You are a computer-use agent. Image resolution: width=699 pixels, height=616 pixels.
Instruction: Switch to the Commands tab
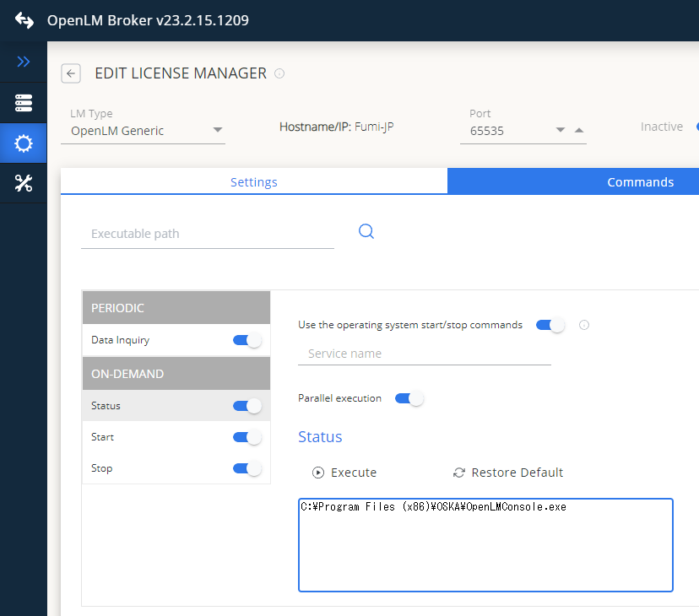pyautogui.click(x=640, y=182)
